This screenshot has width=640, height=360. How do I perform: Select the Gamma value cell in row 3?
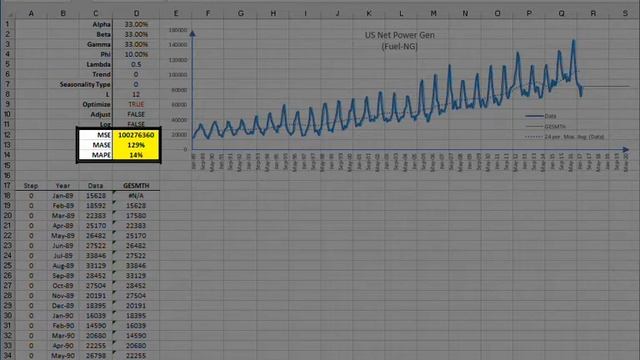pos(136,44)
